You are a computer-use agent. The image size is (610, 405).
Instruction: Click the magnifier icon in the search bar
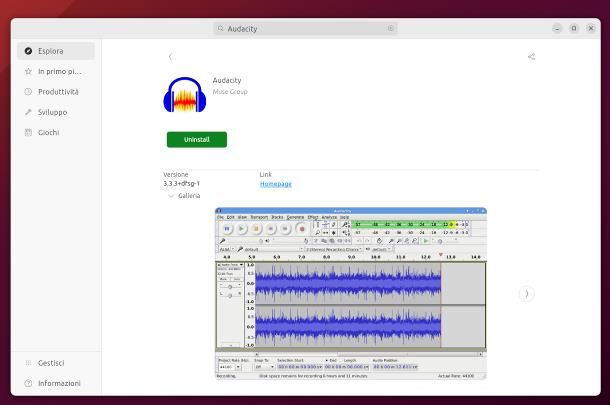click(x=221, y=28)
